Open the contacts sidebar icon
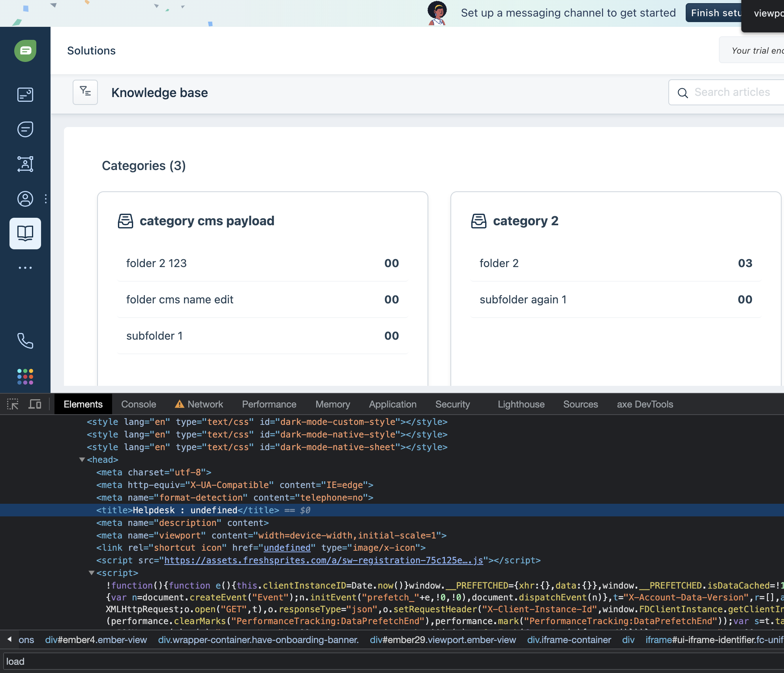This screenshot has height=673, width=784. [25, 199]
